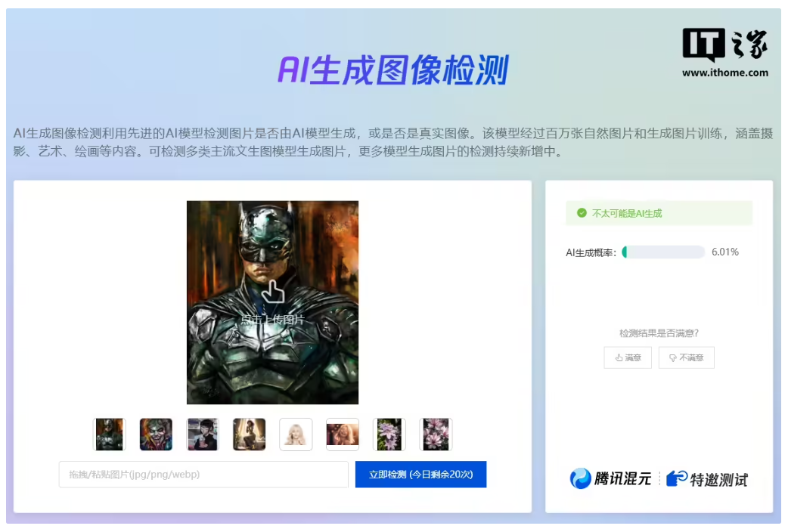This screenshot has height=532, width=788.
Task: Pick the blonde woman on white thumbnail
Action: 296,434
